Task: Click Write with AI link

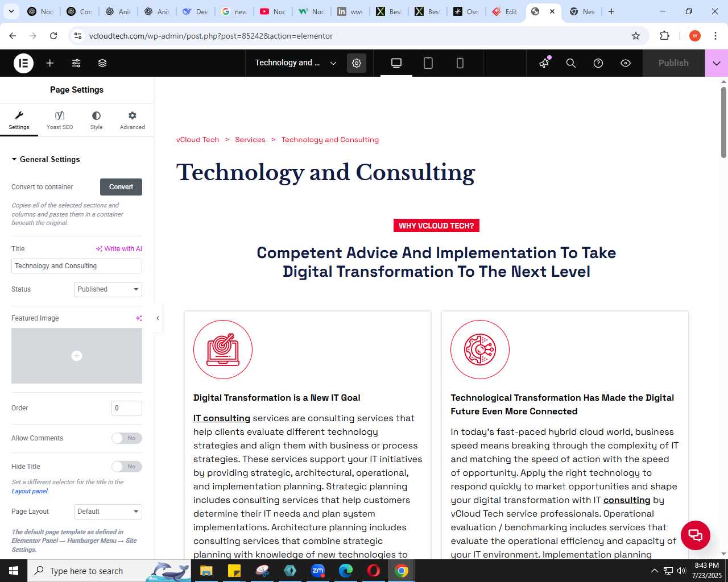Action: (119, 249)
